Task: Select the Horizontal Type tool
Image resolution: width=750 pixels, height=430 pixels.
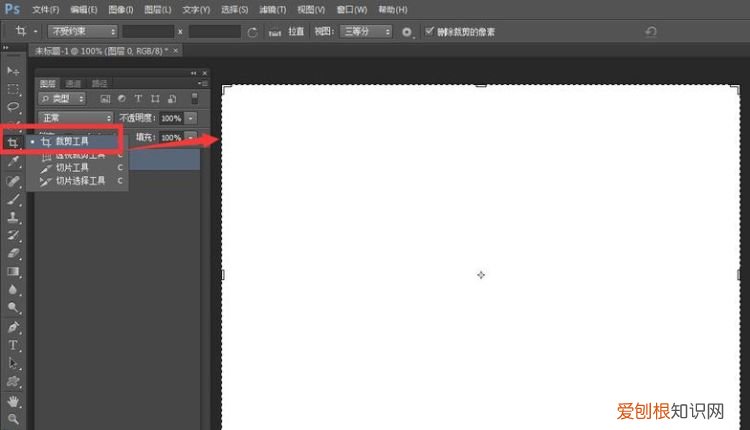Action: [x=13, y=345]
